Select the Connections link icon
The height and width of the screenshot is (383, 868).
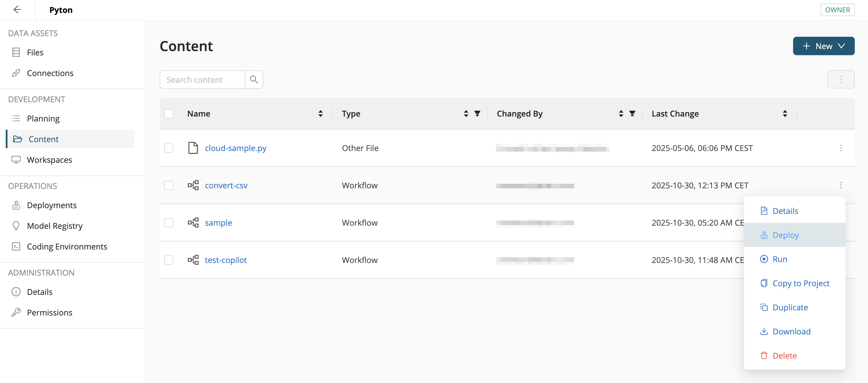pos(16,73)
